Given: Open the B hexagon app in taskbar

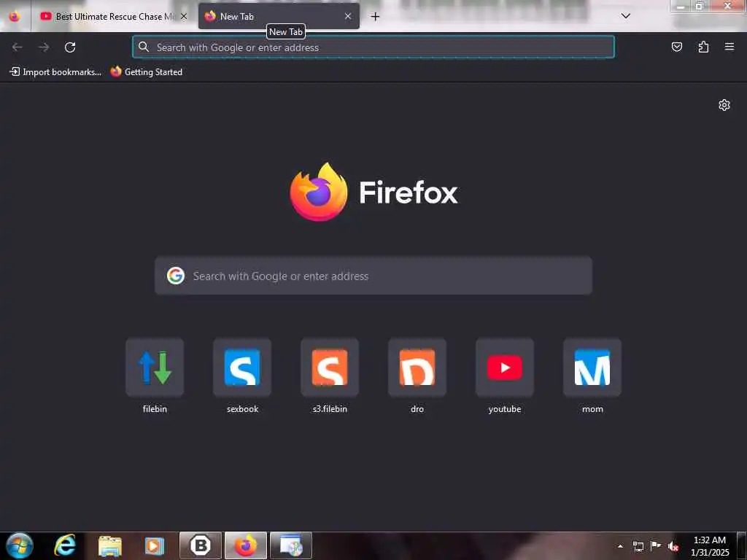Looking at the screenshot, I should click(x=201, y=545).
